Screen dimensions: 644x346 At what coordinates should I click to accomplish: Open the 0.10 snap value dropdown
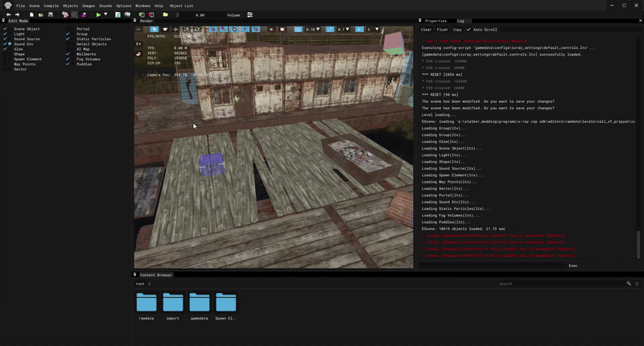pos(311,29)
